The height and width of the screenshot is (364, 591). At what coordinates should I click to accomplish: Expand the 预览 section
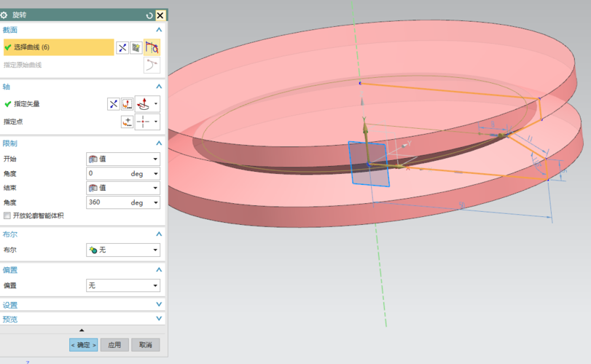[x=159, y=319]
